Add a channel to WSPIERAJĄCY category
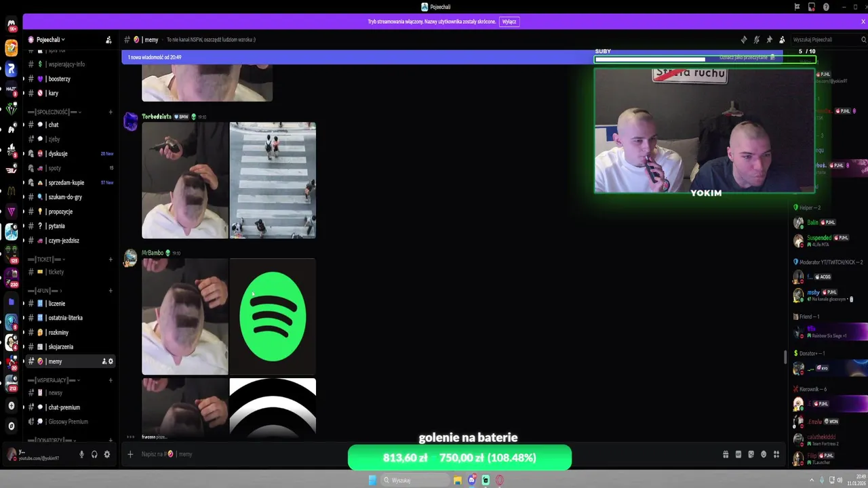This screenshot has height=488, width=868. [111, 380]
